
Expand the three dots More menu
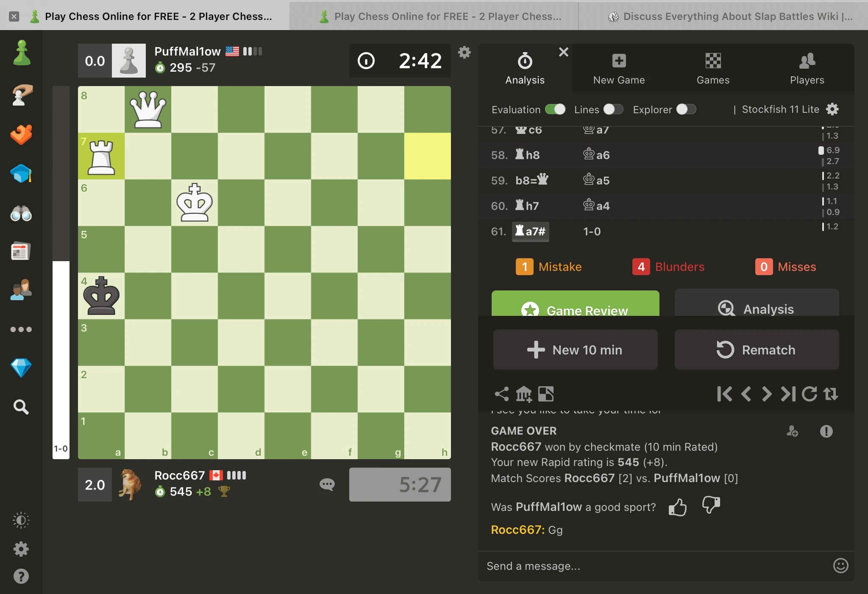click(21, 329)
